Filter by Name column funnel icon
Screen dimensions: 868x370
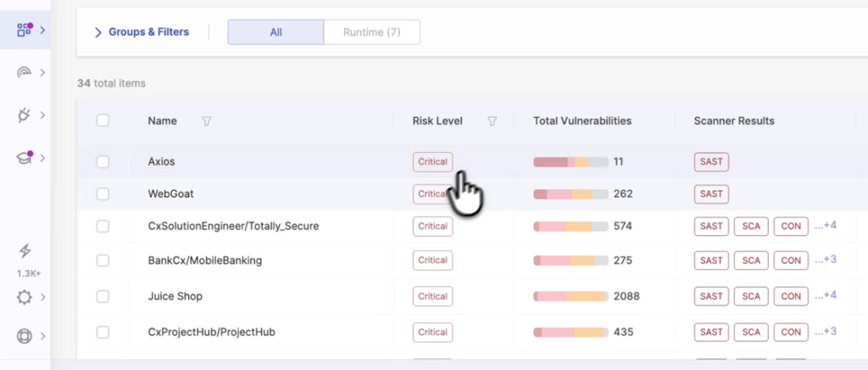click(x=207, y=121)
